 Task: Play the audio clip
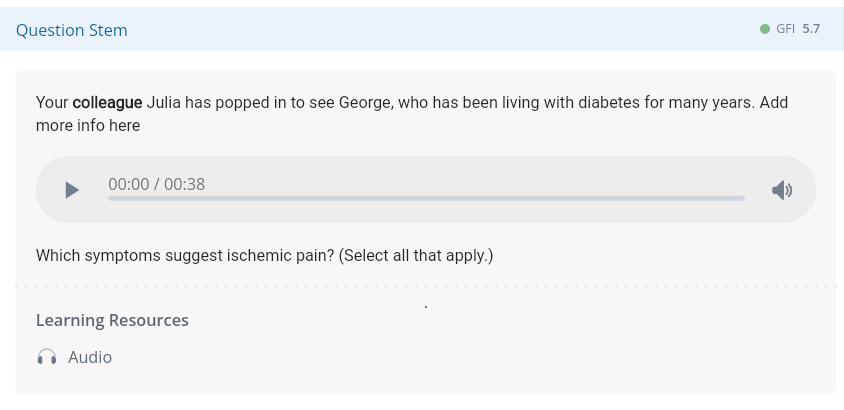[71, 190]
